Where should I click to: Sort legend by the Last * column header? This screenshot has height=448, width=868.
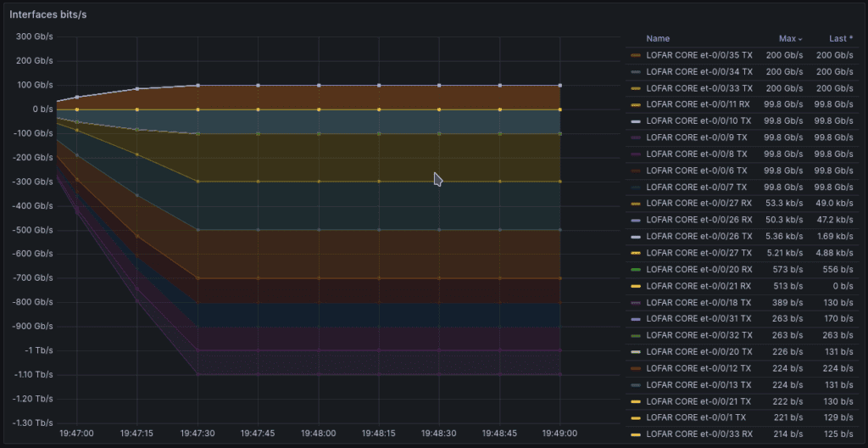pyautogui.click(x=841, y=39)
